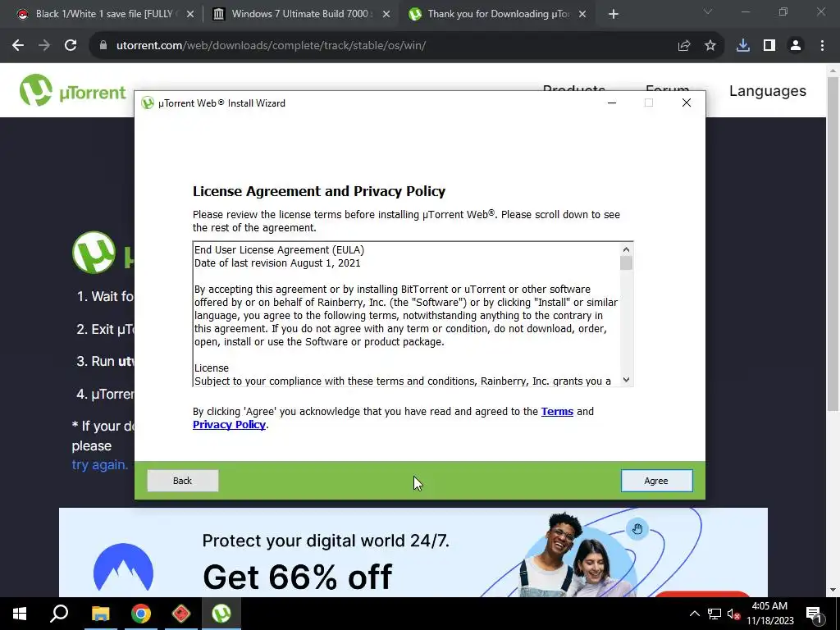Show hidden system tray icons
Viewport: 840px width, 630px height.
[x=694, y=614]
